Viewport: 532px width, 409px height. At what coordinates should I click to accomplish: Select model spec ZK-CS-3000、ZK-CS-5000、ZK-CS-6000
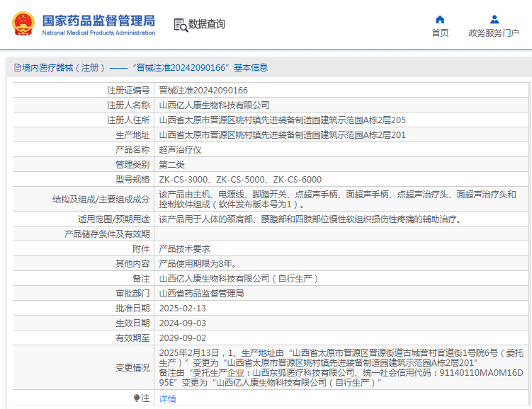(240, 180)
